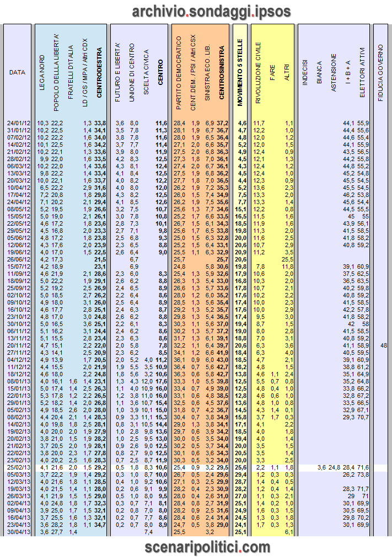Select the MOVIMENTO 5 STELLE column header

click(240, 72)
